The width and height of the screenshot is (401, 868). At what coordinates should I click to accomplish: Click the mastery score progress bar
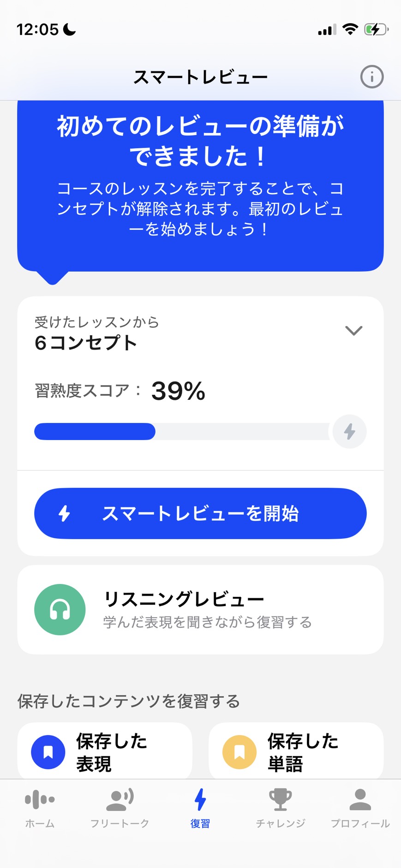click(182, 432)
